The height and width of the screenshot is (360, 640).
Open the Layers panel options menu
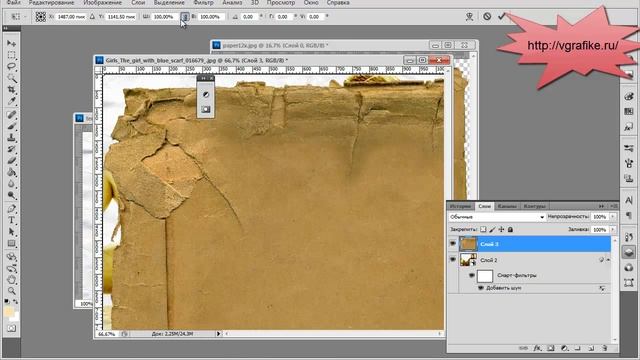(x=613, y=206)
